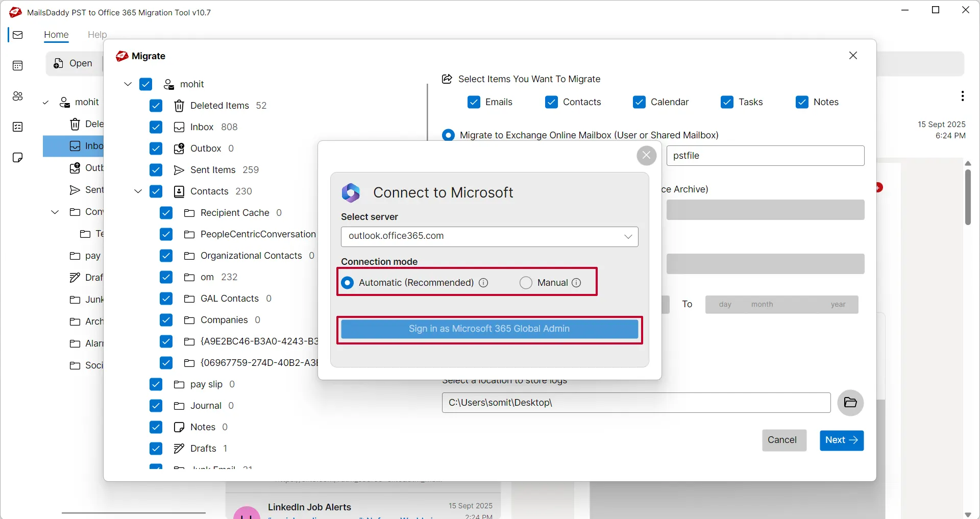Open the Mail view in the sidebar
Image resolution: width=980 pixels, height=519 pixels.
pyautogui.click(x=18, y=35)
